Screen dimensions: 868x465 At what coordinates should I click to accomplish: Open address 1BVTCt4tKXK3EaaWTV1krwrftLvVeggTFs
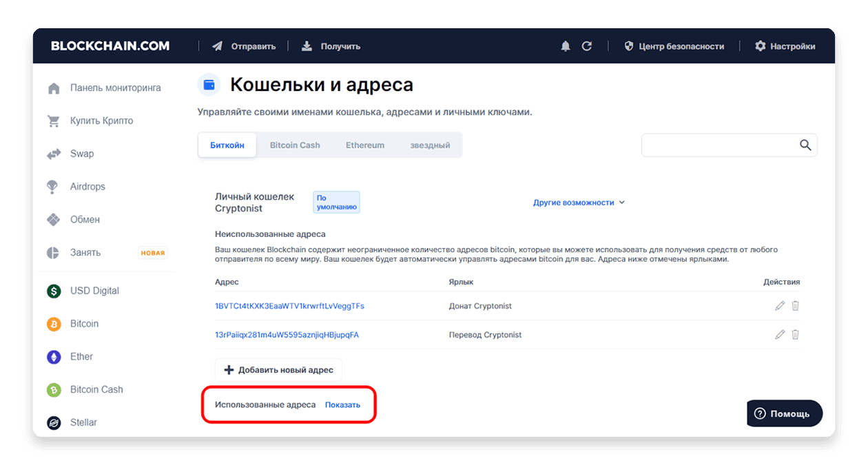(x=289, y=306)
